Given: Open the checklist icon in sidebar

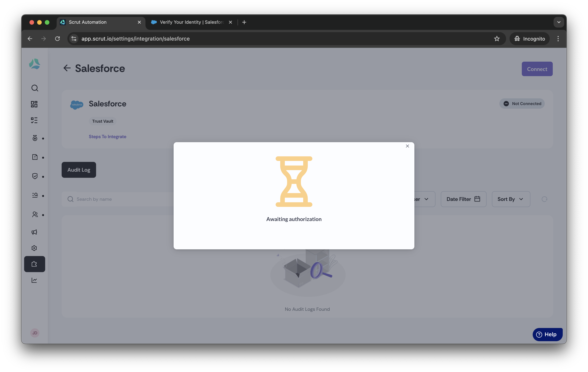Looking at the screenshot, I should click(34, 120).
